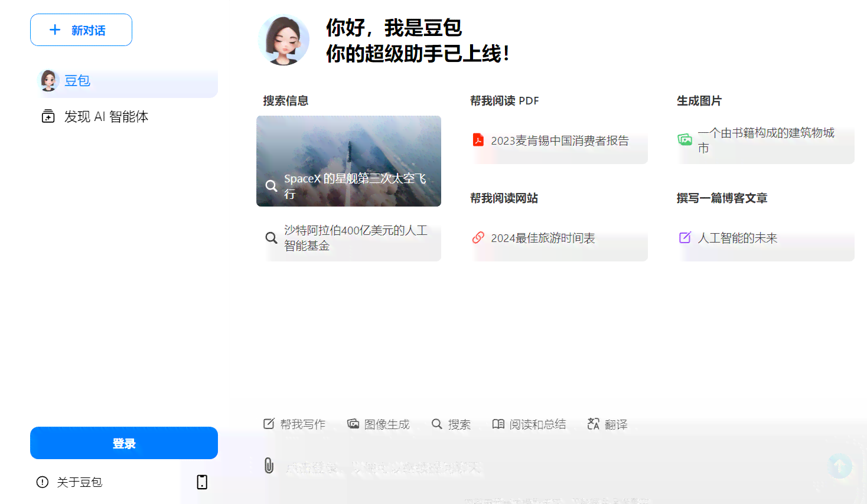Click the 帮我阅读 PDF heading

tap(504, 101)
